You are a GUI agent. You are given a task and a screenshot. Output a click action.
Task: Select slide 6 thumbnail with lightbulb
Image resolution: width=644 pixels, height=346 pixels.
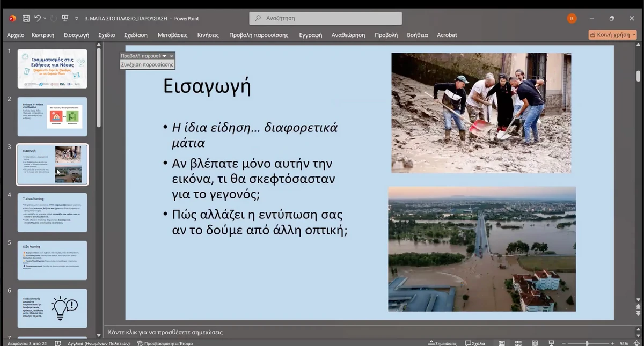click(x=52, y=308)
